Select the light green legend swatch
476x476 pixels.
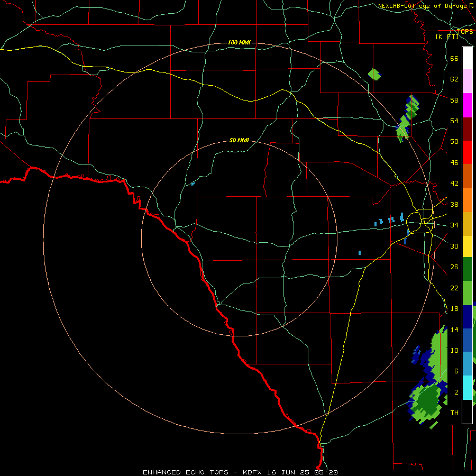(467, 293)
